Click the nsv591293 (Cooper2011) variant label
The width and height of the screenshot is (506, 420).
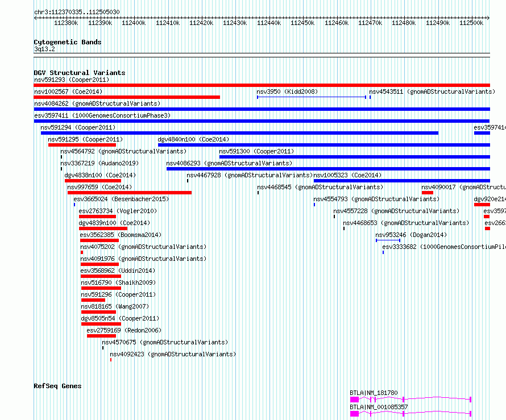point(72,80)
